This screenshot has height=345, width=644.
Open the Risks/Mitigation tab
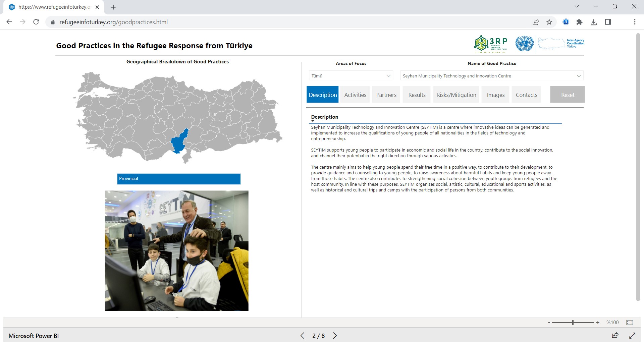[456, 95]
